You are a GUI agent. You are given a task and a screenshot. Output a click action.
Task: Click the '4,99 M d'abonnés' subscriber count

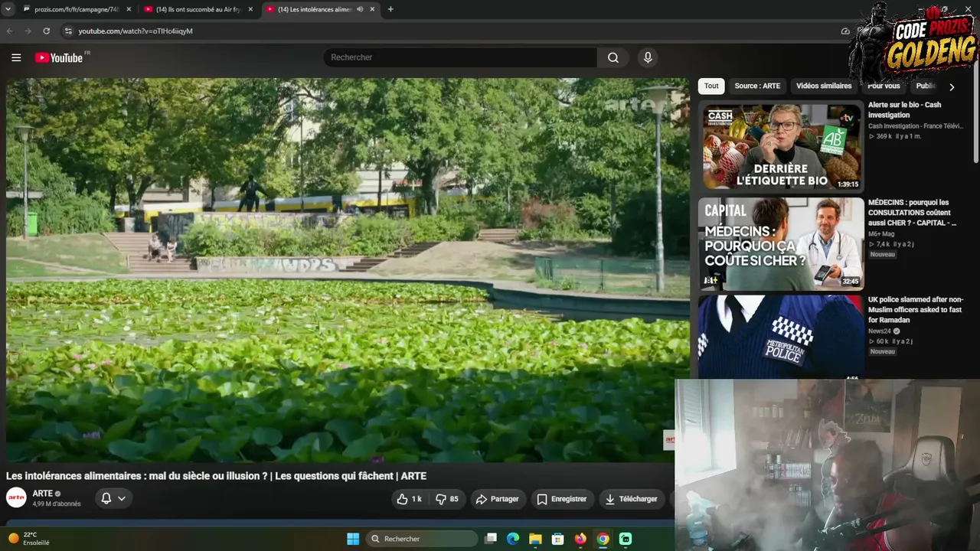click(x=57, y=504)
